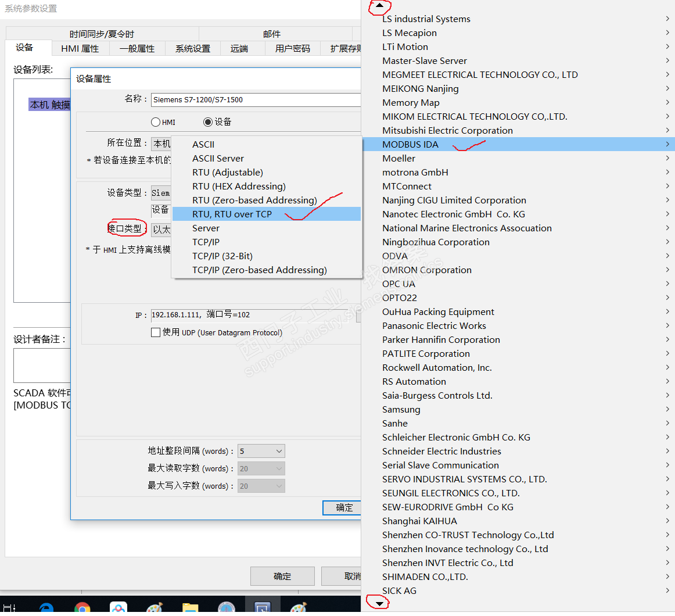The width and height of the screenshot is (675, 616).
Task: Choose the Server entry in the MODBUS submenu
Action: point(267,228)
